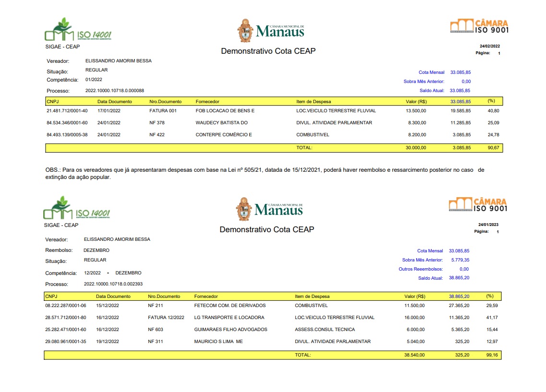The image size is (546, 392).
Task: Click the ISO 14001 logo in the second report
Action: pyautogui.click(x=77, y=208)
